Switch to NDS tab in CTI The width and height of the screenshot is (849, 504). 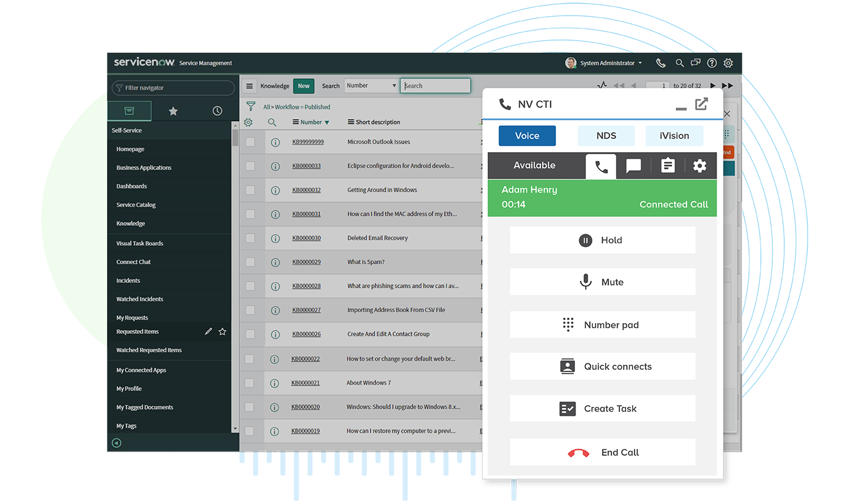[606, 136]
